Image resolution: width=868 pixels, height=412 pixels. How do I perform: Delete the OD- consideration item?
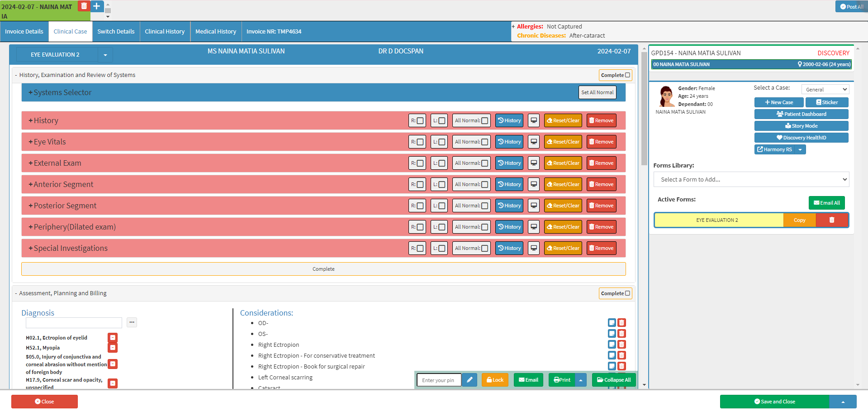621,323
